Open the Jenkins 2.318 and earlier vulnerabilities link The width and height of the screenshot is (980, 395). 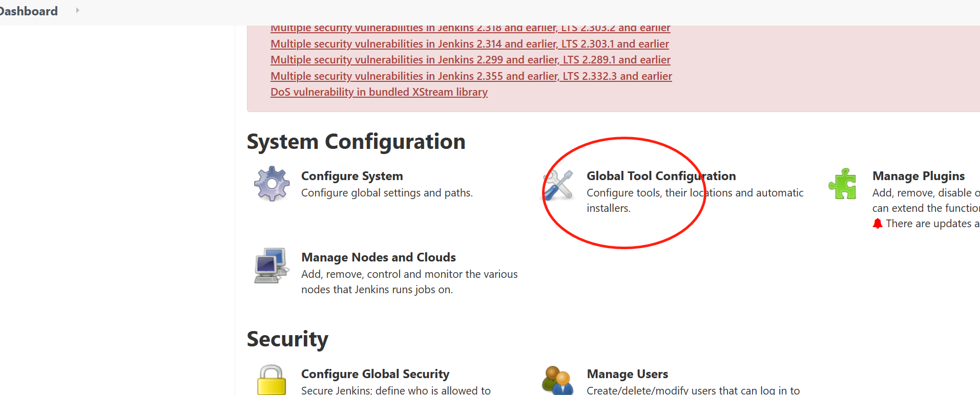tap(470, 29)
